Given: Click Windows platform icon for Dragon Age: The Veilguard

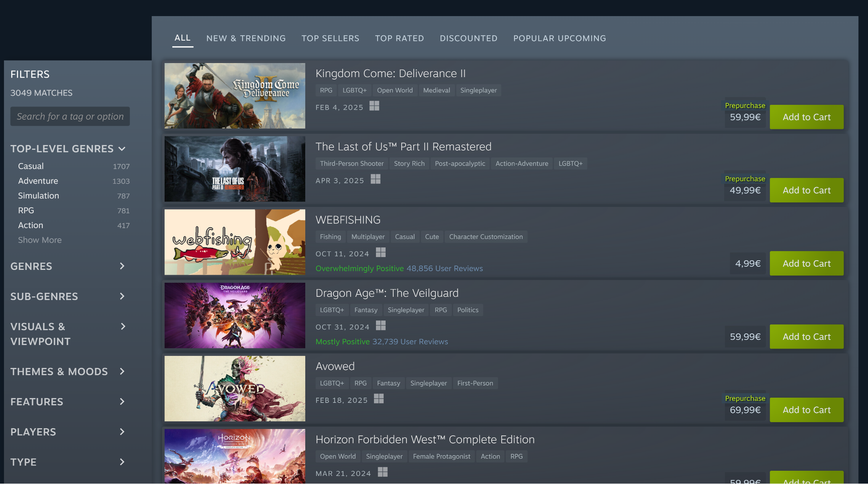Looking at the screenshot, I should click(381, 326).
